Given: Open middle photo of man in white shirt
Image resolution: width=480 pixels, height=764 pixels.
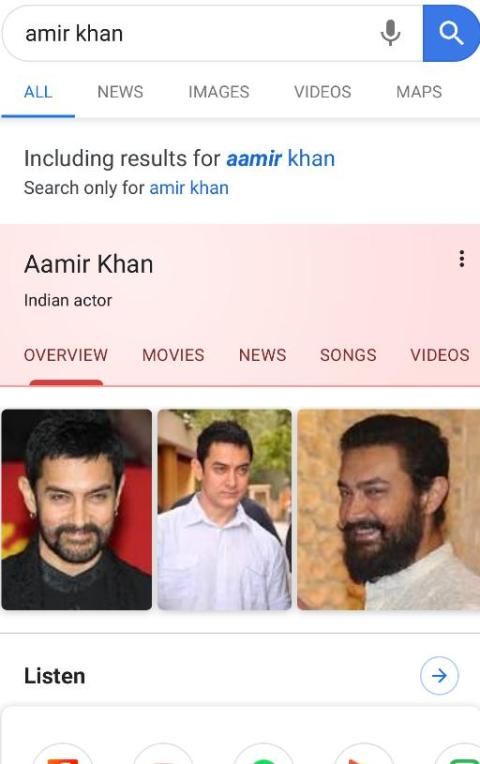Looking at the screenshot, I should coord(225,509).
